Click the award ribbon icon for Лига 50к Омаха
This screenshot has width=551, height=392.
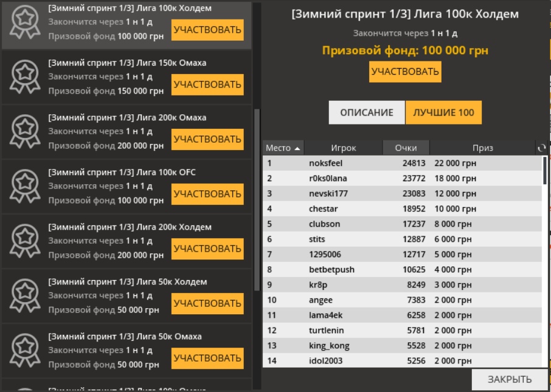26,351
